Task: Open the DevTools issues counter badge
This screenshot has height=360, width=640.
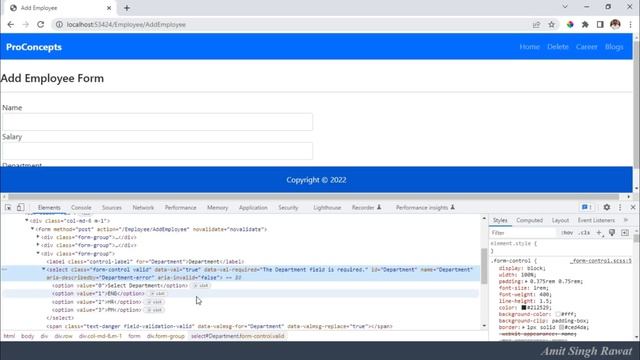Action: (x=587, y=207)
